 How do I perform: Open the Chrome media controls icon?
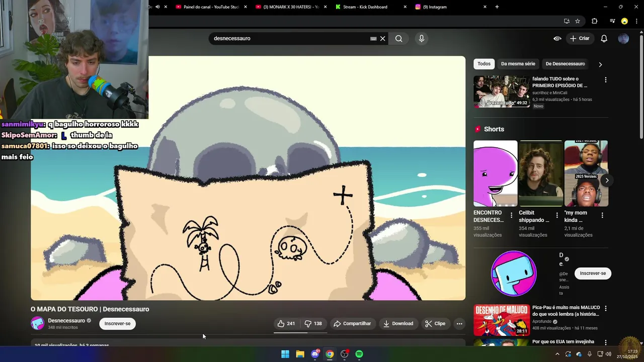click(x=612, y=21)
